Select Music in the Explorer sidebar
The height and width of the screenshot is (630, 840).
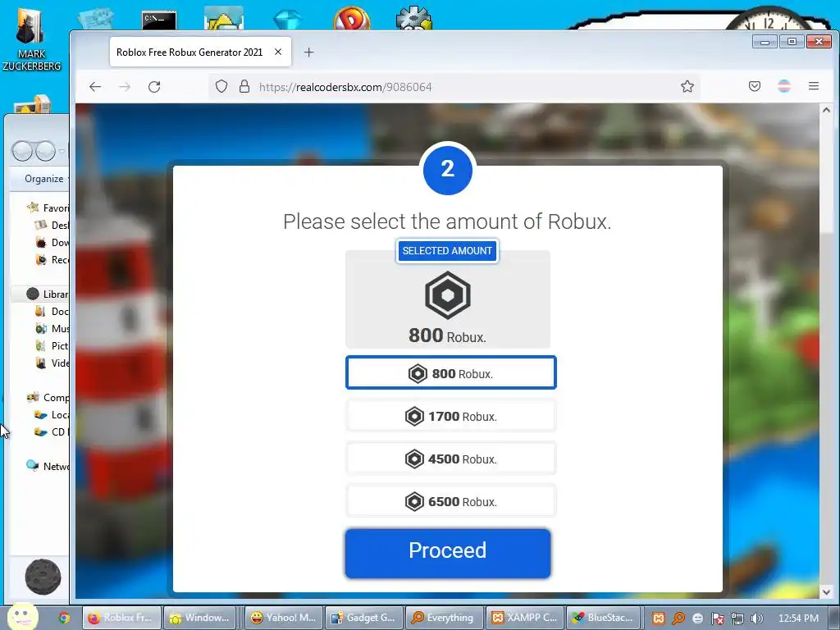tap(52, 328)
